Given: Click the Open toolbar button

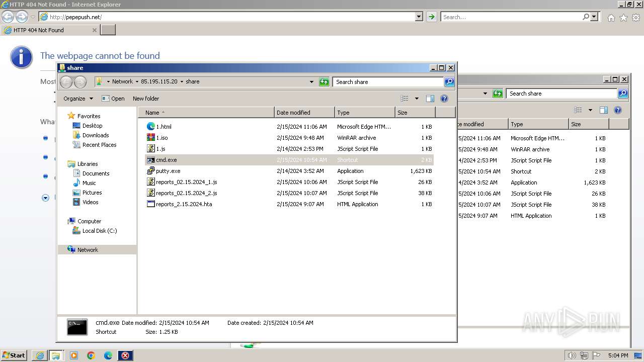Looking at the screenshot, I should (113, 99).
